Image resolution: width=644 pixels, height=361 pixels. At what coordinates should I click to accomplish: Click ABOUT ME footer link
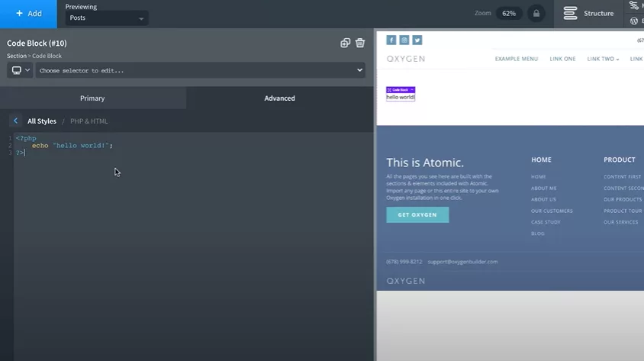tap(544, 188)
